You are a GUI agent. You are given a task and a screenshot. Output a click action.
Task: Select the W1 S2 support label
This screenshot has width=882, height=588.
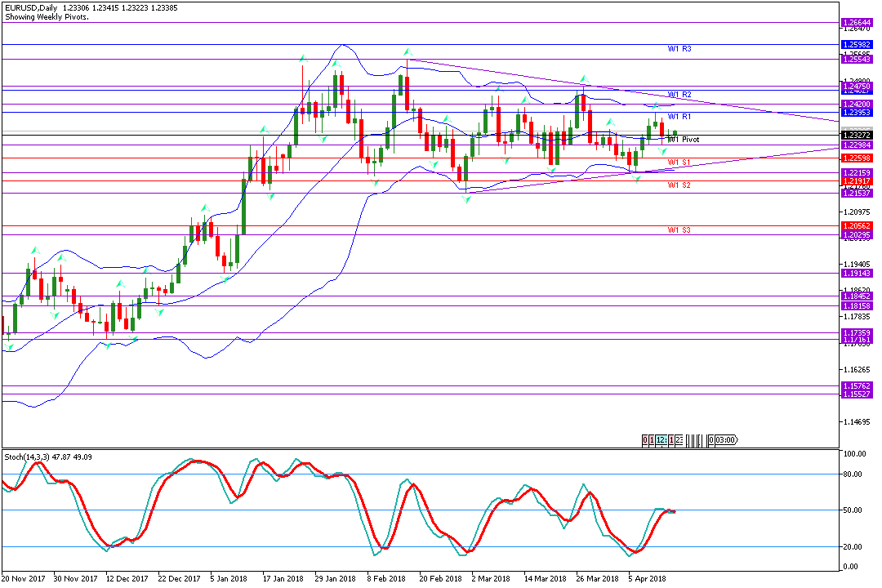tap(679, 185)
